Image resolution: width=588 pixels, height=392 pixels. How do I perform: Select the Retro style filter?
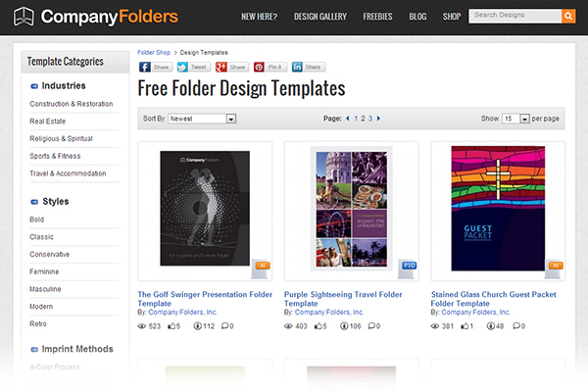click(38, 323)
